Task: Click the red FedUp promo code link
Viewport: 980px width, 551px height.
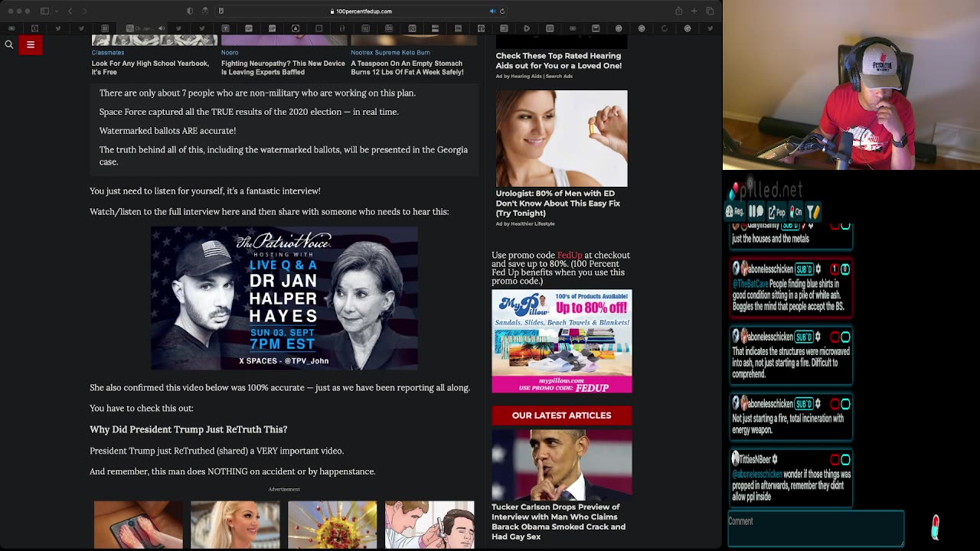Action: 570,255
